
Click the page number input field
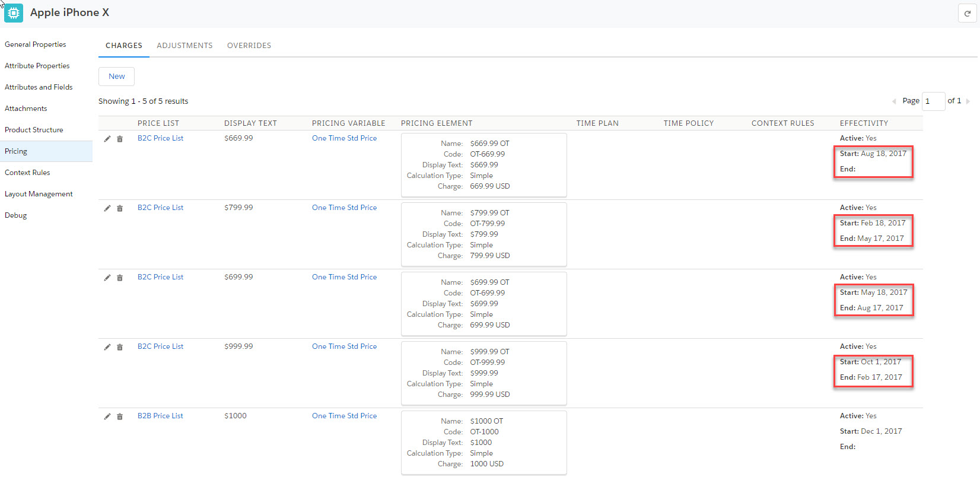coord(934,101)
